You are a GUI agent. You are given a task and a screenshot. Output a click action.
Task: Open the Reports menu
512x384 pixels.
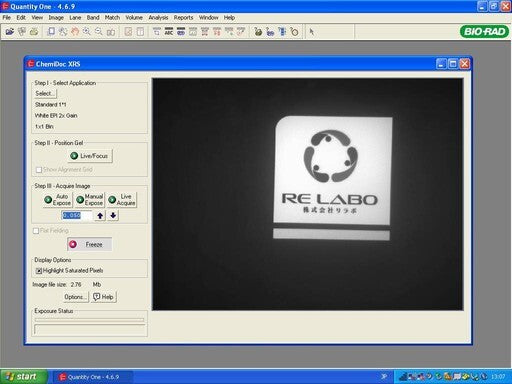pos(183,17)
